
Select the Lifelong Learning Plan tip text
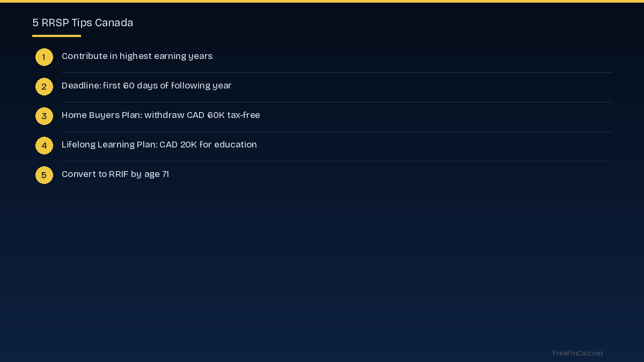pyautogui.click(x=159, y=145)
